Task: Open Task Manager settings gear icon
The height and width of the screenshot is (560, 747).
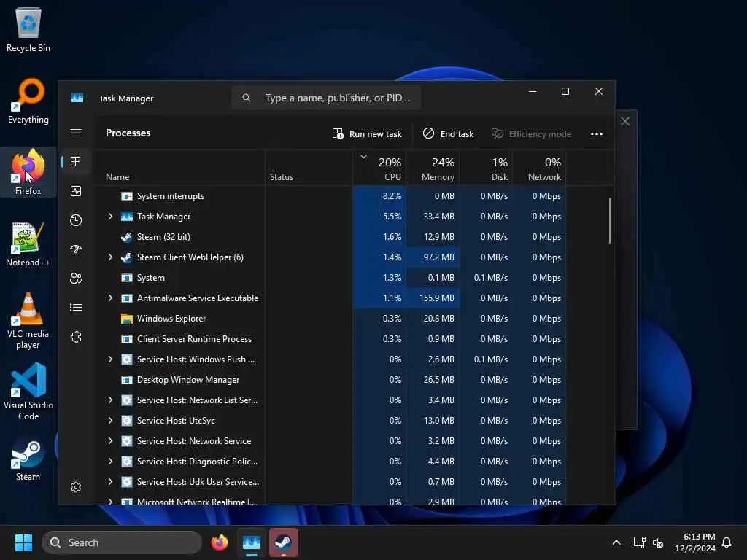Action: (x=76, y=486)
